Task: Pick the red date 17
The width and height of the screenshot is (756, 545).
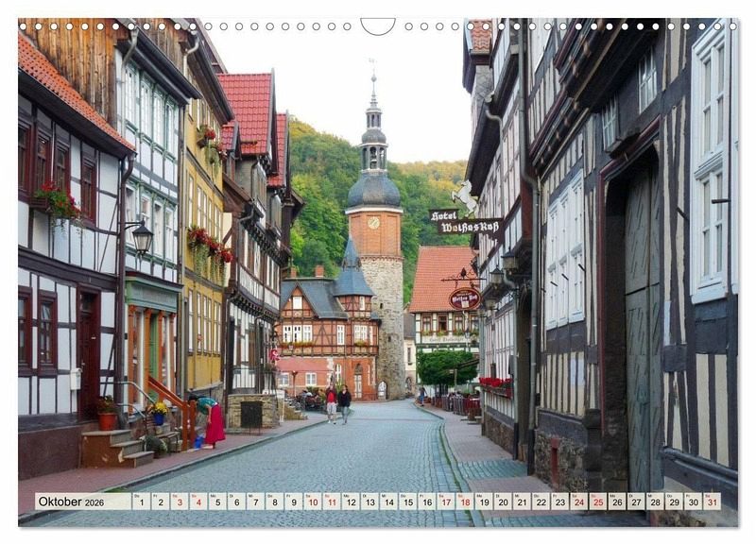Action: tap(446, 502)
